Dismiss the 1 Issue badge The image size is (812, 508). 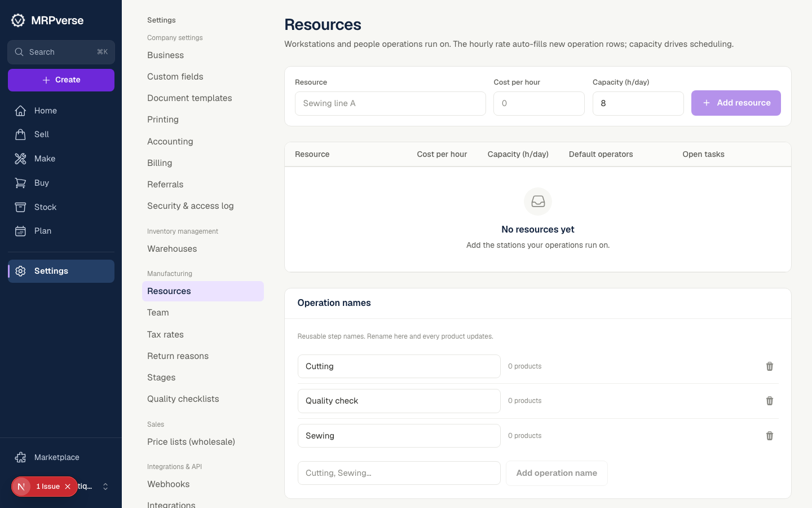(68, 487)
